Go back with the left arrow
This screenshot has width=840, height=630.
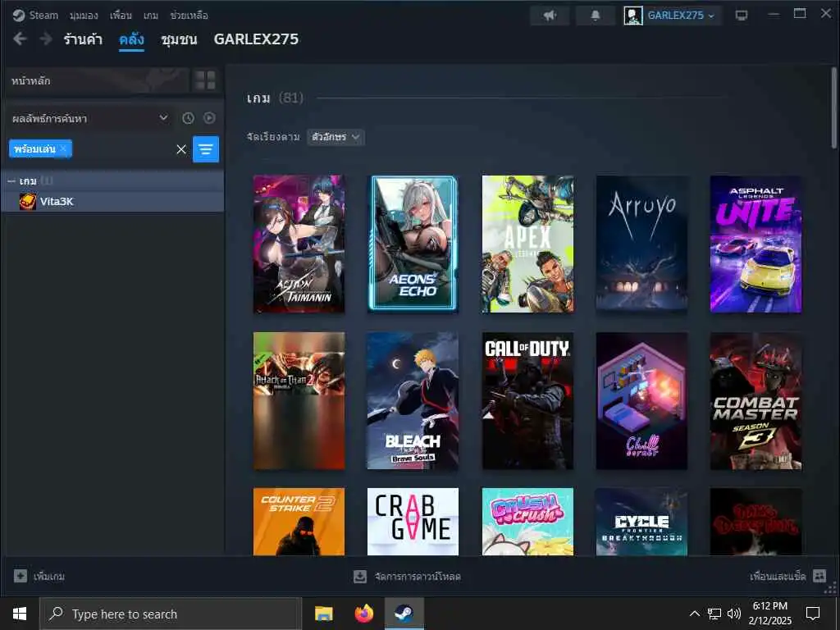point(20,39)
